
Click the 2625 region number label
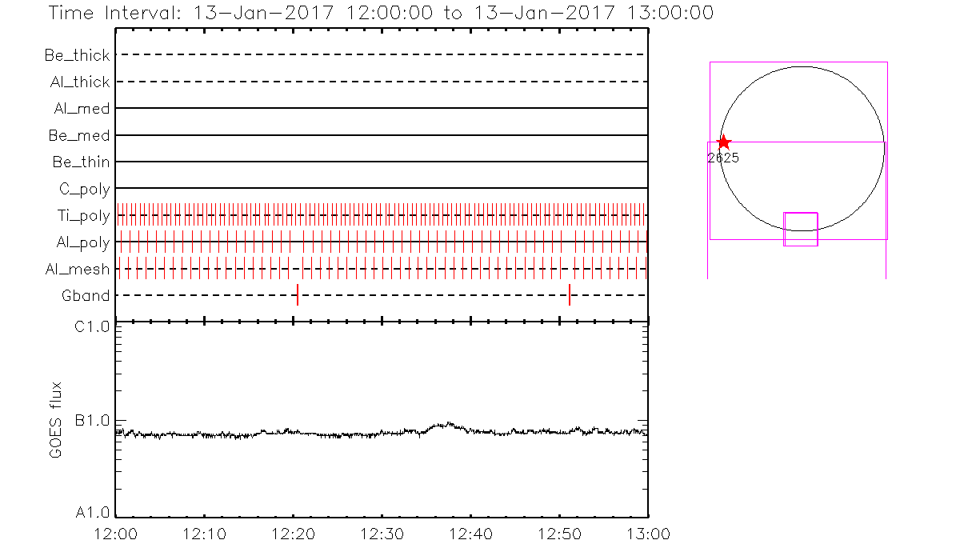coord(723,158)
